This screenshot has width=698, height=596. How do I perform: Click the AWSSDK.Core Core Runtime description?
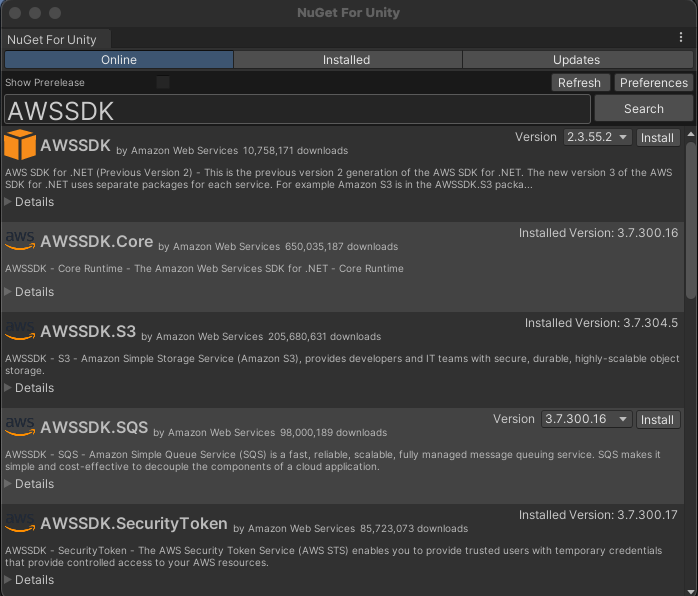[204, 268]
